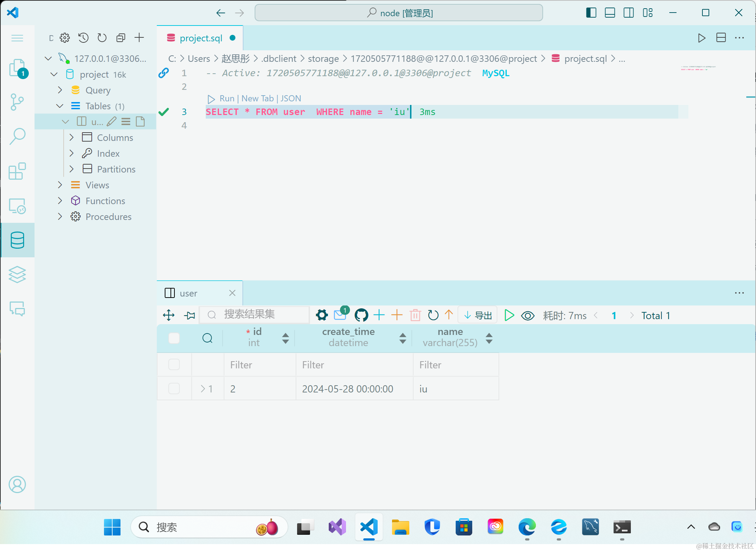Switch to the project.sql editor tab
Viewport: 756px width, 552px height.
click(200, 38)
